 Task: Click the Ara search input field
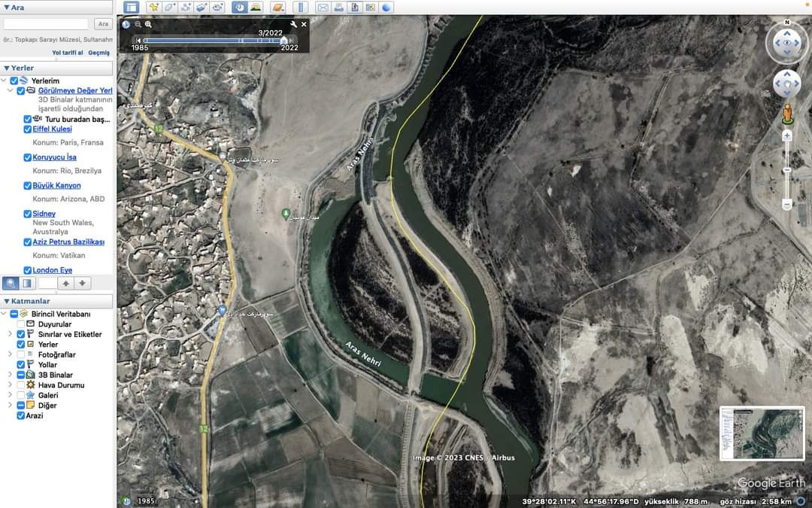pos(46,24)
